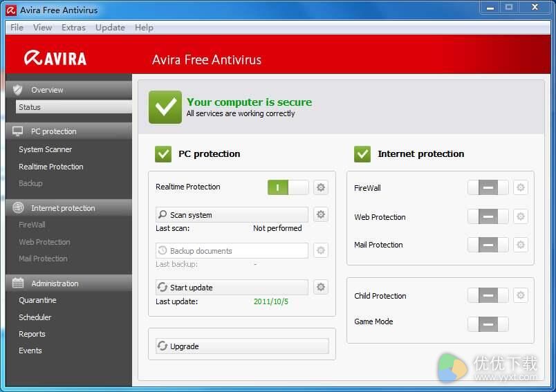
Task: Click the Internet protection green checkmark
Action: (x=362, y=154)
